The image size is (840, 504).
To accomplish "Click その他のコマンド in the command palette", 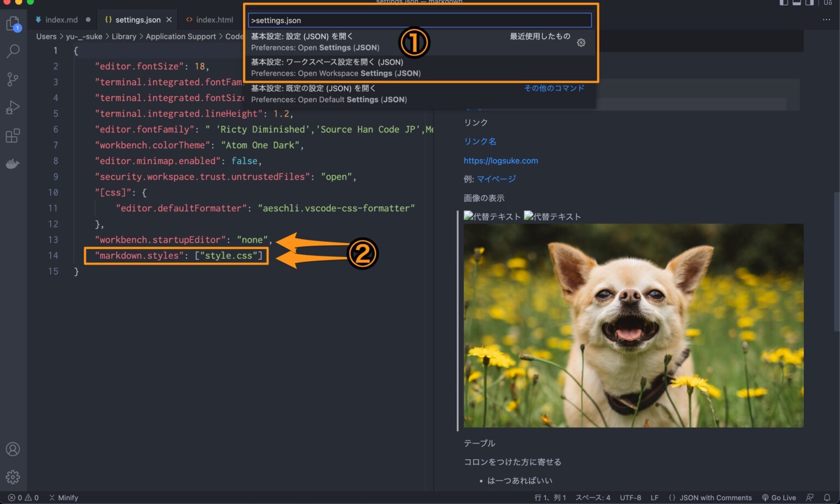I will [554, 88].
